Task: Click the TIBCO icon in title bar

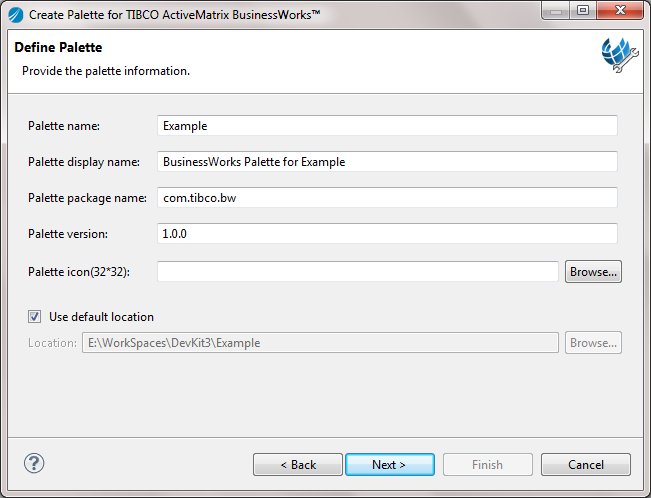Action: pyautogui.click(x=15, y=14)
